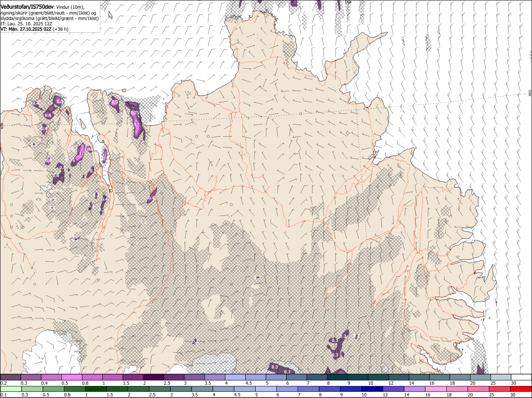The width and height of the screenshot is (532, 398).
Task: Click the 0.2 label on snow legend
Action: point(4,383)
